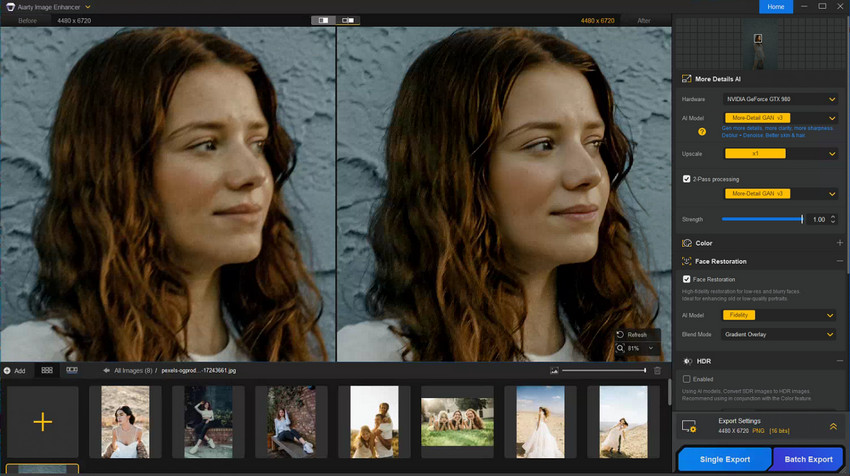Open the Upscale x1 dropdown
850x476 pixels.
[781, 153]
